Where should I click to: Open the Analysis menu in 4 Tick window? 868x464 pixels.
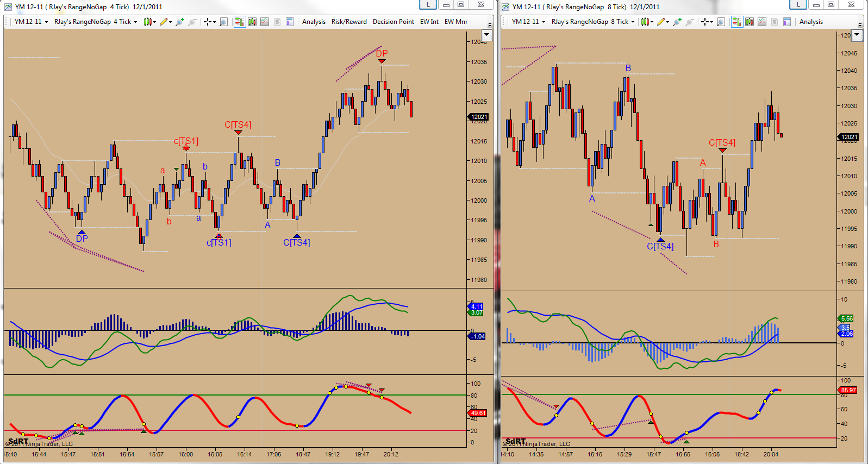click(314, 22)
